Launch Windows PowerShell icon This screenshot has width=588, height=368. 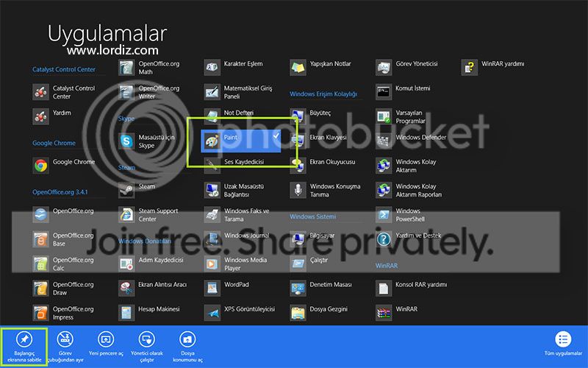[383, 215]
